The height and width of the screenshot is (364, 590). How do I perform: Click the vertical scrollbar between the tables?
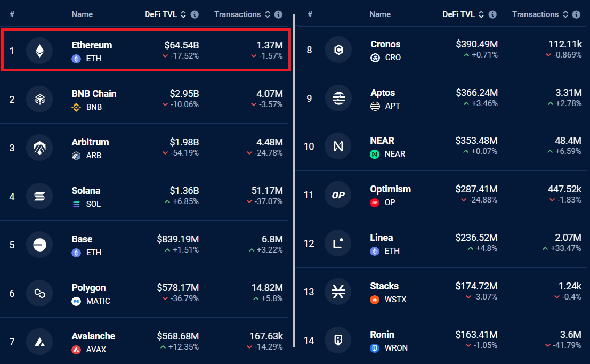(x=294, y=181)
